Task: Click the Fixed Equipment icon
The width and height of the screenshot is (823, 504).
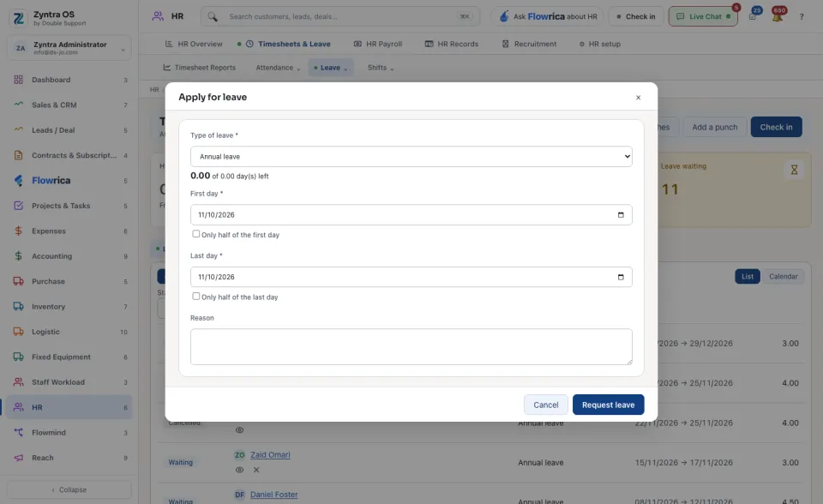Action: 18,357
